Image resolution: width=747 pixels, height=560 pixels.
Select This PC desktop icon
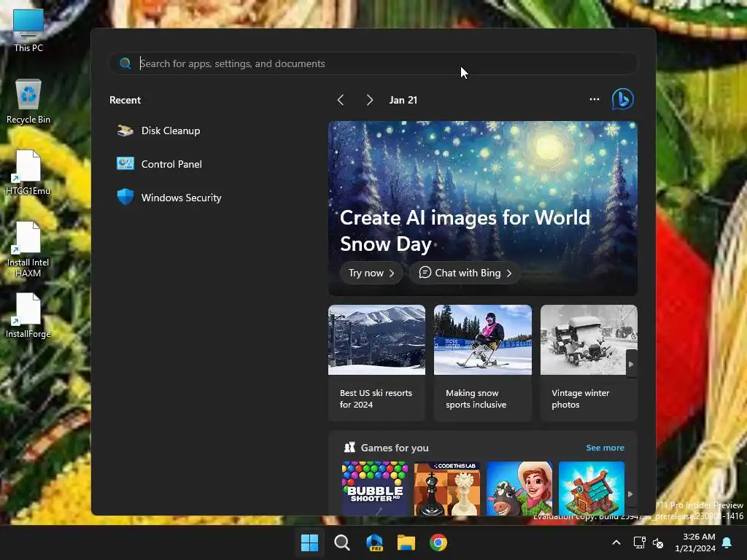click(x=28, y=31)
